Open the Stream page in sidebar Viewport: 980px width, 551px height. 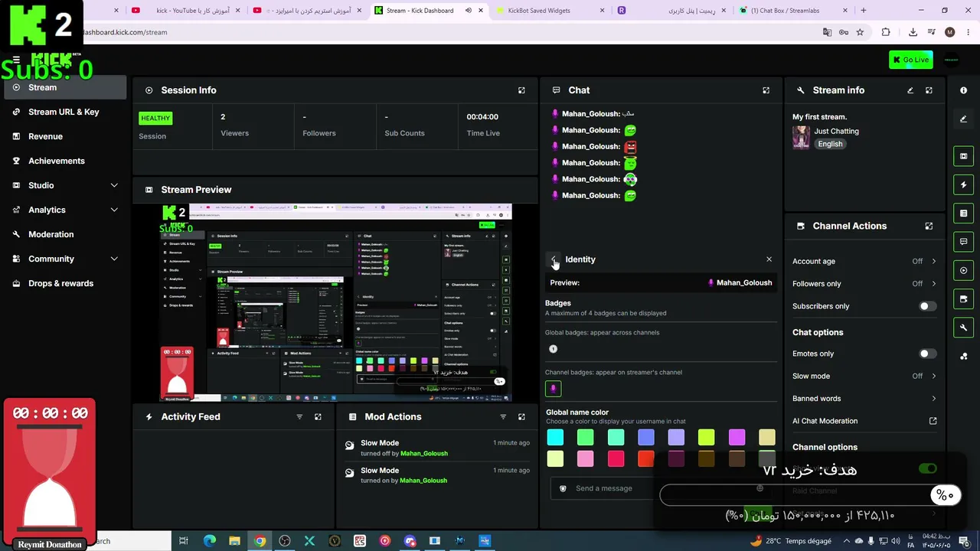[x=66, y=87]
